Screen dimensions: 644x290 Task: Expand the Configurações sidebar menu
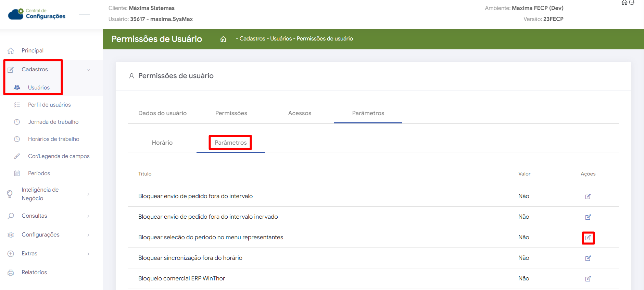coord(88,235)
